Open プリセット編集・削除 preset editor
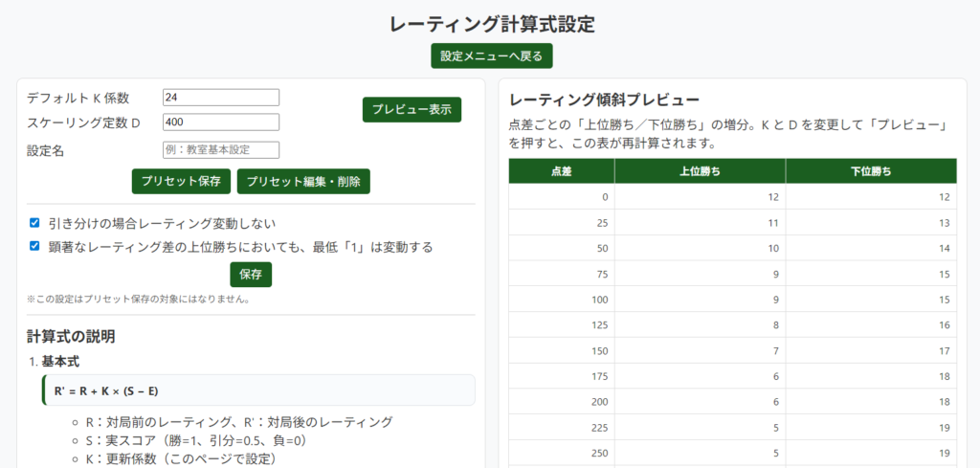The width and height of the screenshot is (980, 468). pyautogui.click(x=302, y=181)
